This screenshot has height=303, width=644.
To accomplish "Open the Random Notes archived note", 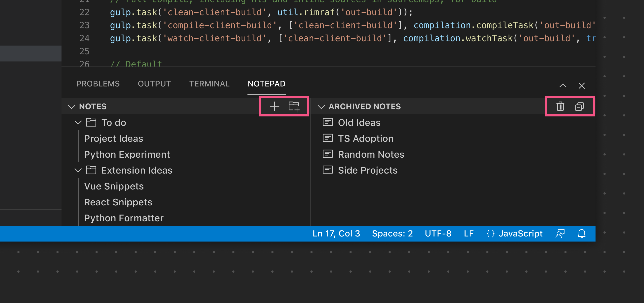I will click(371, 154).
